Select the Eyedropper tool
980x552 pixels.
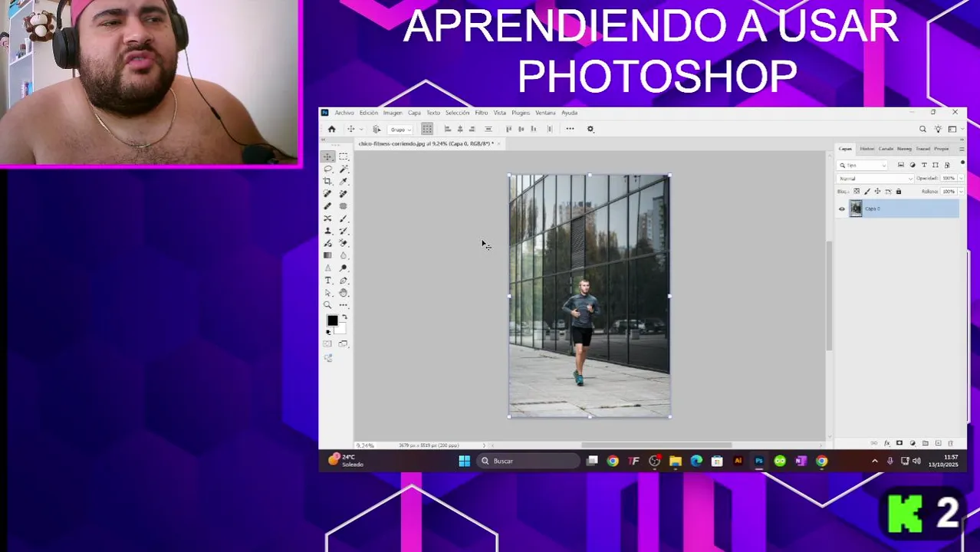tap(344, 181)
